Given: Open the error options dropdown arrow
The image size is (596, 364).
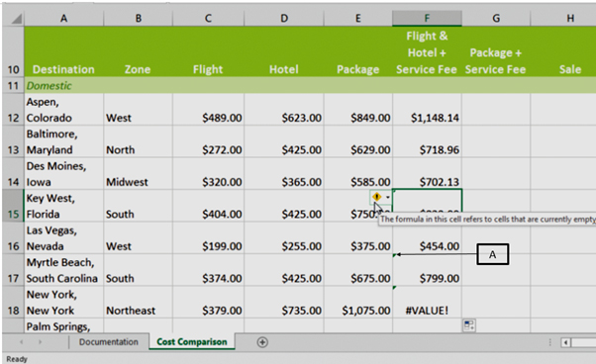Looking at the screenshot, I should point(387,197).
